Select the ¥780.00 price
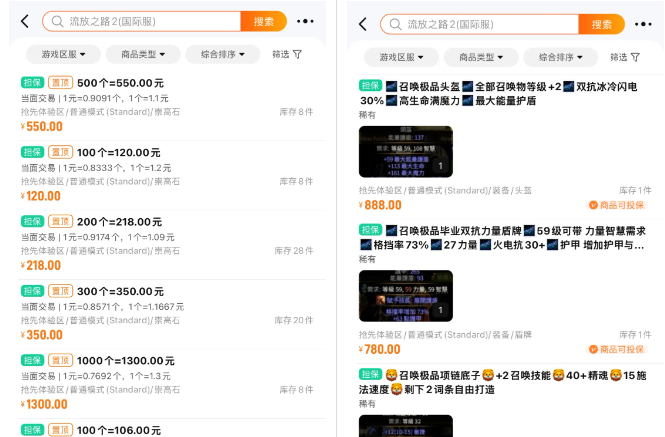 pyautogui.click(x=380, y=350)
